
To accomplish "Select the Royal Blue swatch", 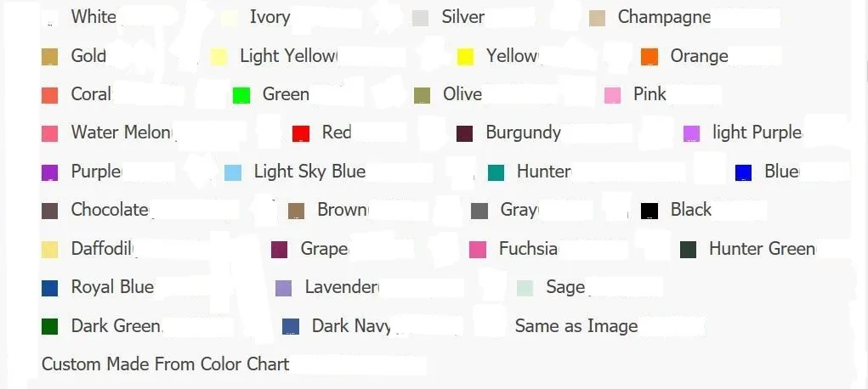I will tap(50, 288).
